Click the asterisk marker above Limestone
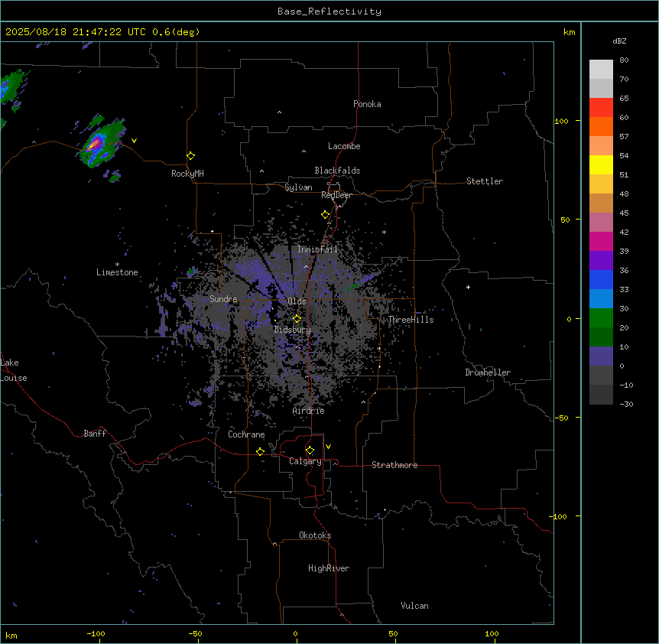Image resolution: width=659 pixels, height=644 pixels. (117, 265)
